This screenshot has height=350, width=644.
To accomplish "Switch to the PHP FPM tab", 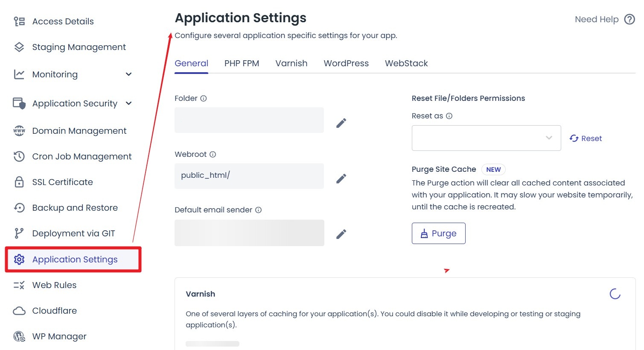I will tap(242, 63).
